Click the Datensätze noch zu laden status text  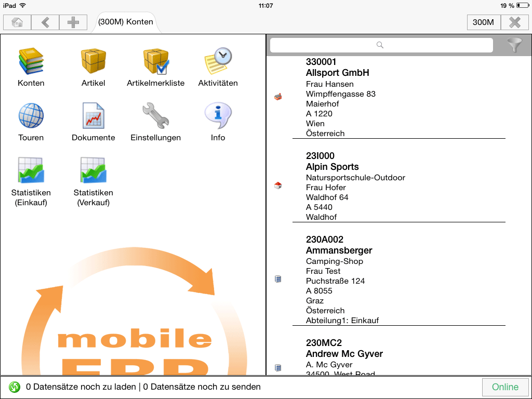point(81,387)
